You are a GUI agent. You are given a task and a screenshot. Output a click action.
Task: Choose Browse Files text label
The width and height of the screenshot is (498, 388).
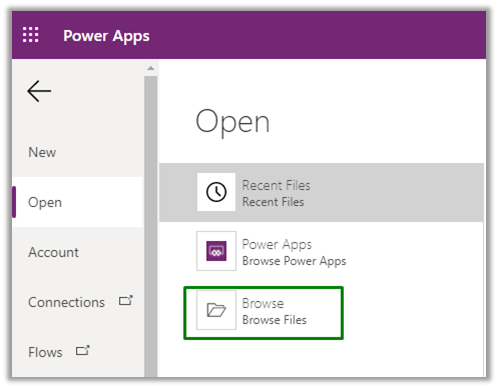[274, 320]
